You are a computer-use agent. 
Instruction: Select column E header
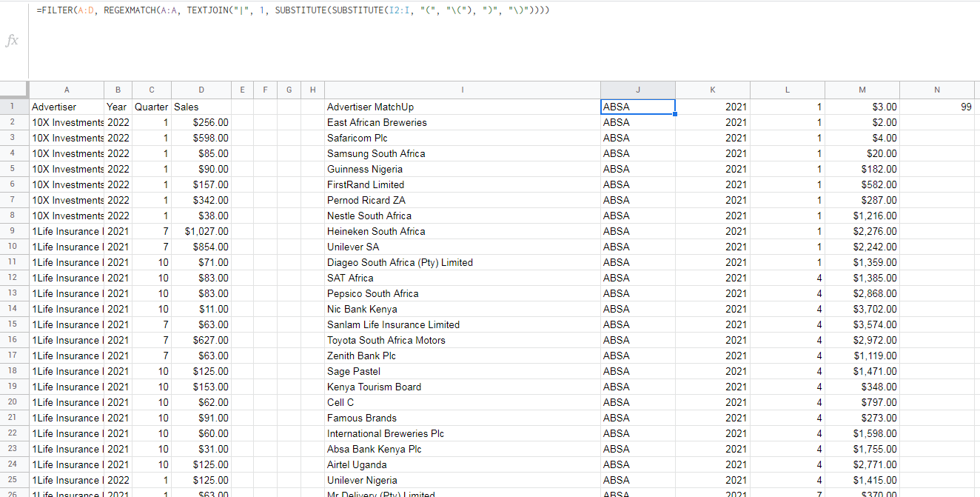pos(242,90)
